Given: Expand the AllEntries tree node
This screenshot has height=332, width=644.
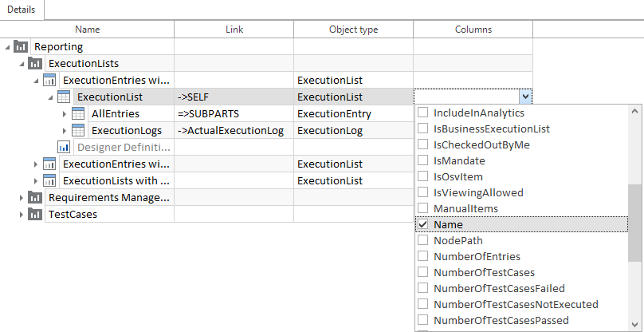Looking at the screenshot, I should tap(65, 113).
